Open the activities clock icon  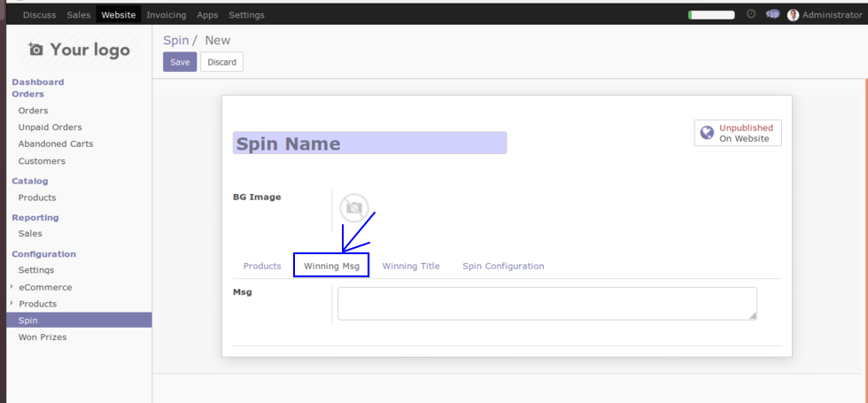coord(751,14)
